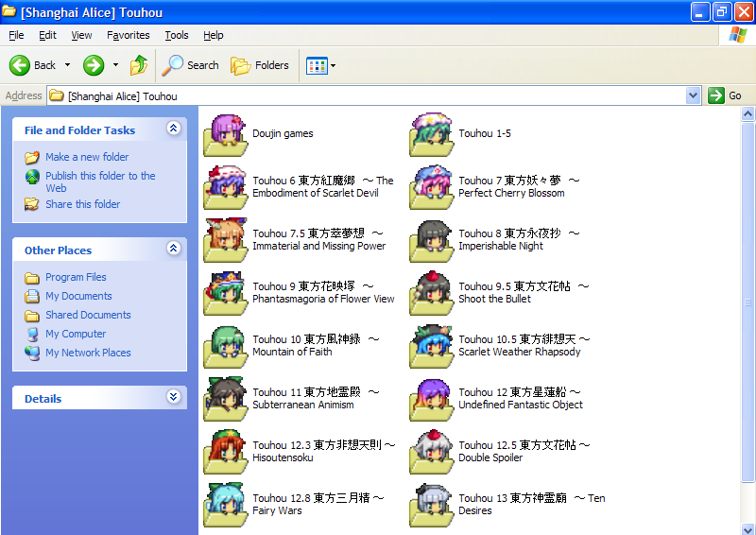
Task: Go to Shared Documents
Action: tap(88, 315)
